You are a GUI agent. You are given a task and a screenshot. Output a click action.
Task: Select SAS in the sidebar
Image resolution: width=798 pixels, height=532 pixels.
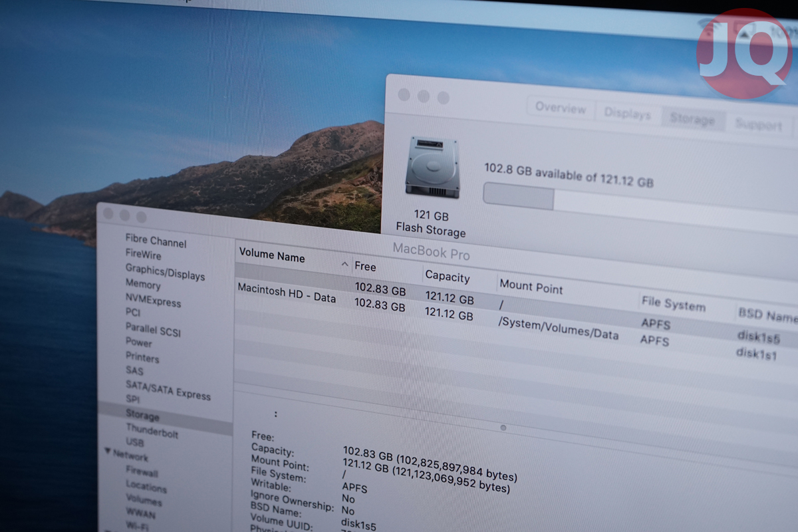pos(134,370)
